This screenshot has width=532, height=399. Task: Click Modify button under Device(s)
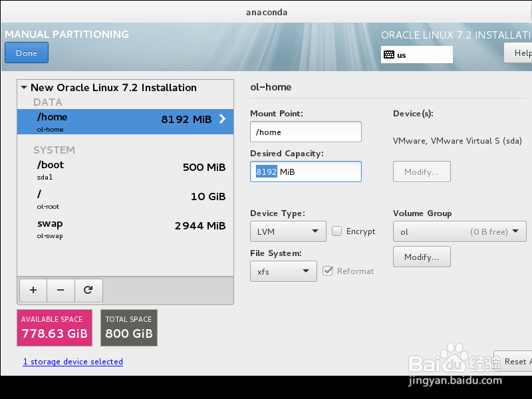point(422,172)
